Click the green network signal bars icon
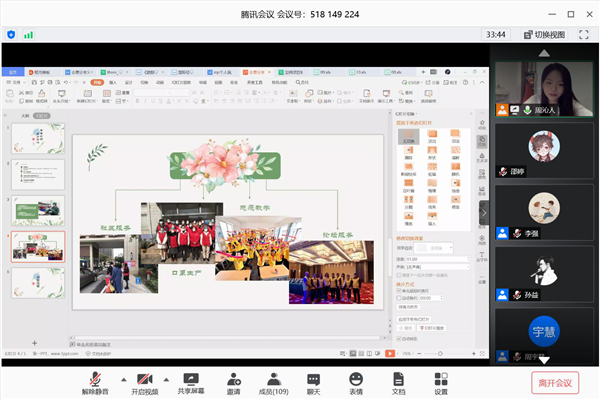Image resolution: width=600 pixels, height=400 pixels. point(28,35)
